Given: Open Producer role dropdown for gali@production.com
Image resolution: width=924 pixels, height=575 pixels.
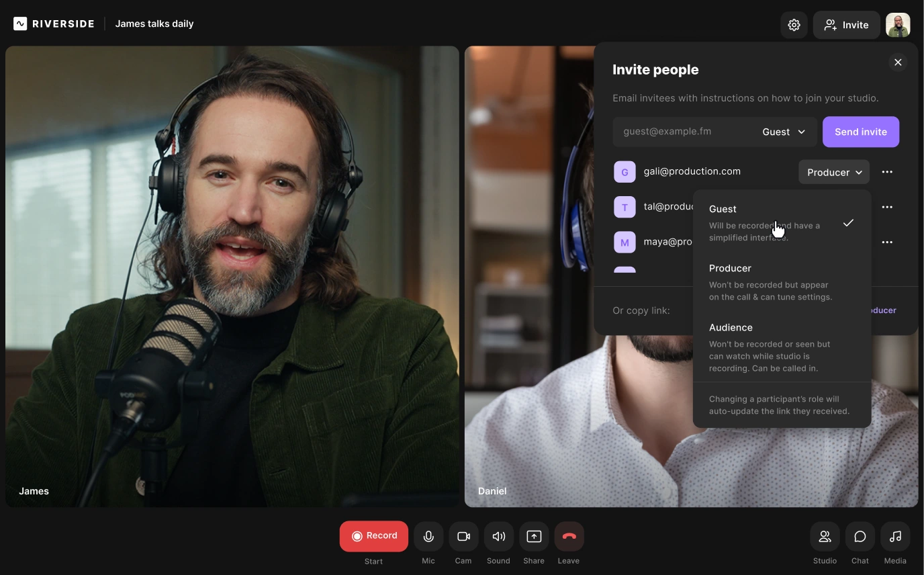Looking at the screenshot, I should coord(834,172).
